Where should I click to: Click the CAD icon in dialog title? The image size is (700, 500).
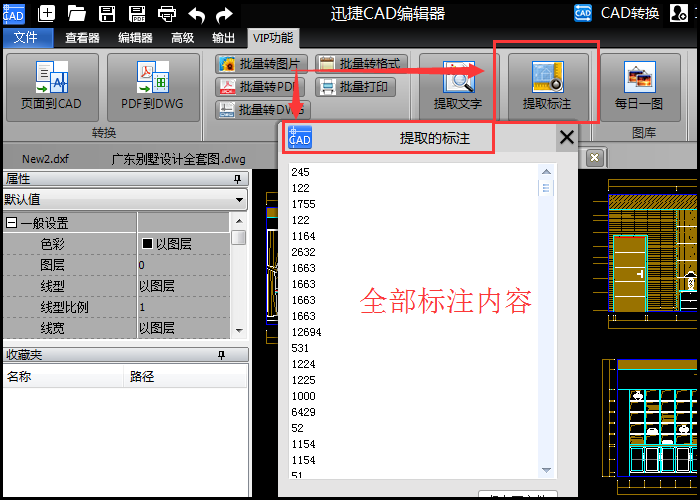pyautogui.click(x=300, y=137)
